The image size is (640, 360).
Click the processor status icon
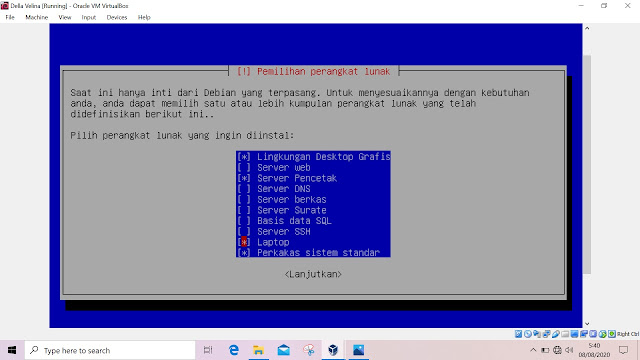(x=593, y=334)
